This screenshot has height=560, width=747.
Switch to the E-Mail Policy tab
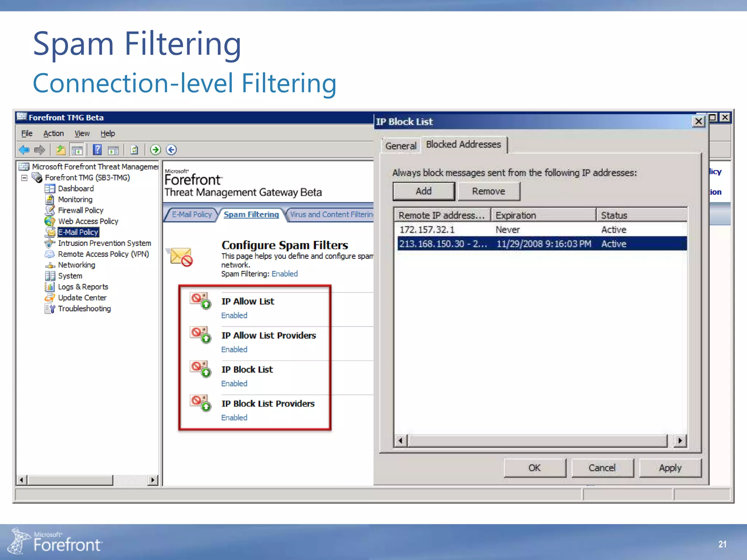coord(191,214)
